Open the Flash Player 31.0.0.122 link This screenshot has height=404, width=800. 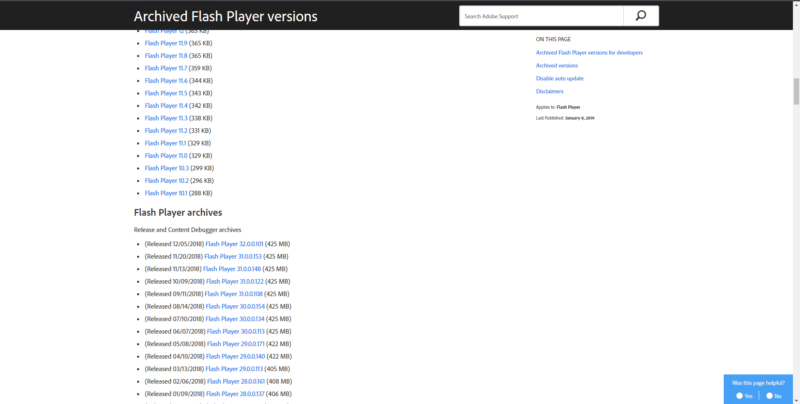tap(235, 282)
